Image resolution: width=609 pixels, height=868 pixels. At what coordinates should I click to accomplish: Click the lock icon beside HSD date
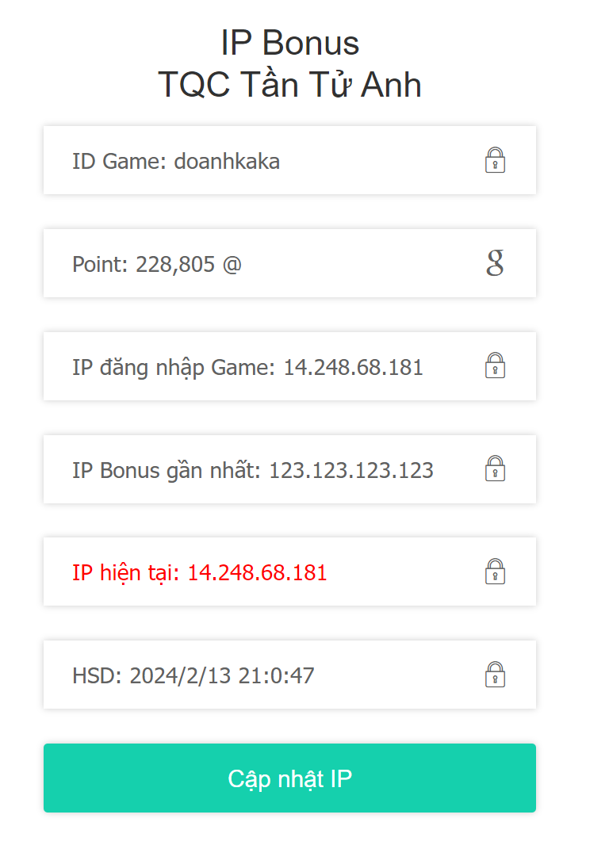pyautogui.click(x=495, y=675)
